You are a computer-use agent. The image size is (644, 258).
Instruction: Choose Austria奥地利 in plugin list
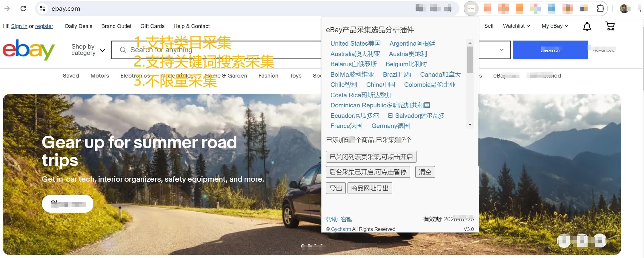point(408,54)
